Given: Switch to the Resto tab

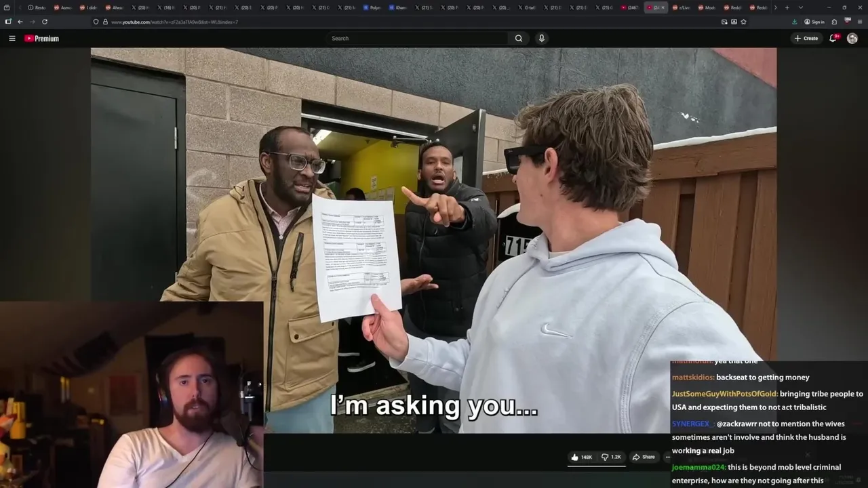Looking at the screenshot, I should 37,7.
